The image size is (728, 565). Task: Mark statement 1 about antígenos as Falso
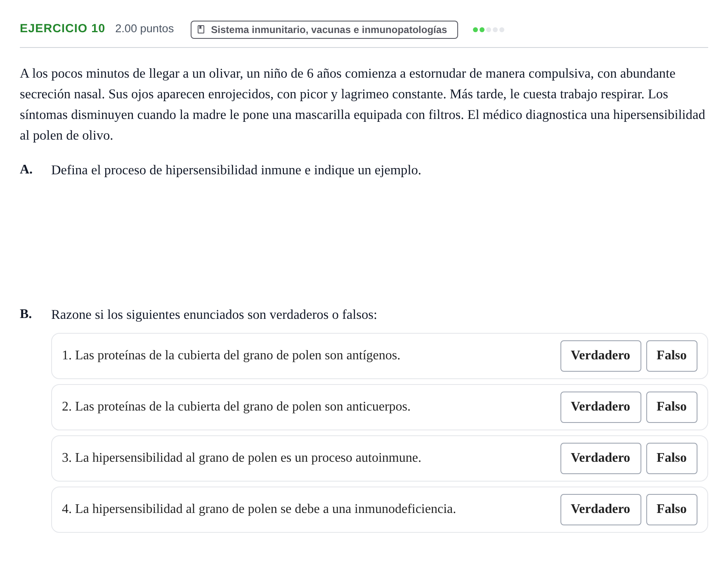click(x=671, y=356)
